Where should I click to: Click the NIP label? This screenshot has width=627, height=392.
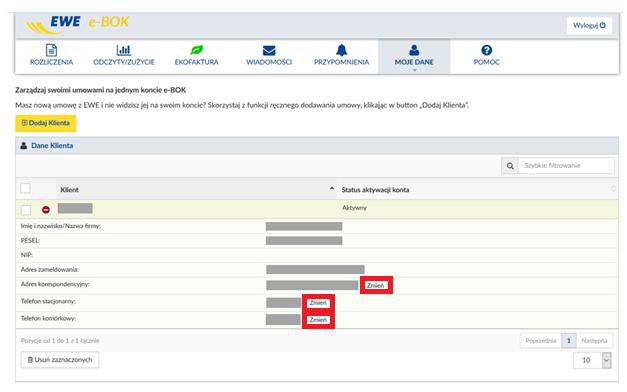(x=26, y=255)
